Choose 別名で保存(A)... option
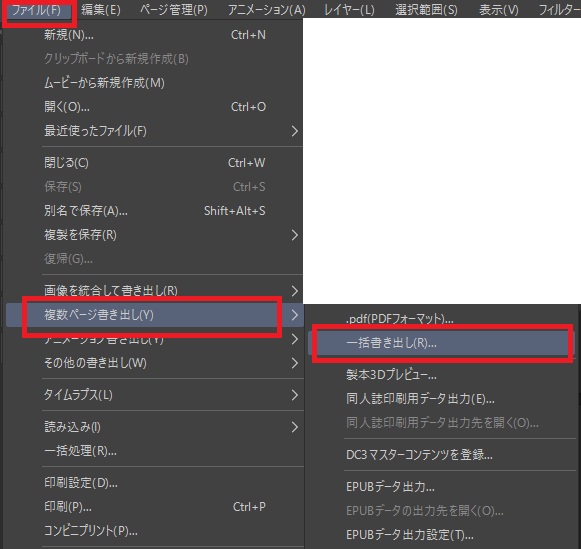Viewport: 581px width, 549px height. tap(154, 211)
